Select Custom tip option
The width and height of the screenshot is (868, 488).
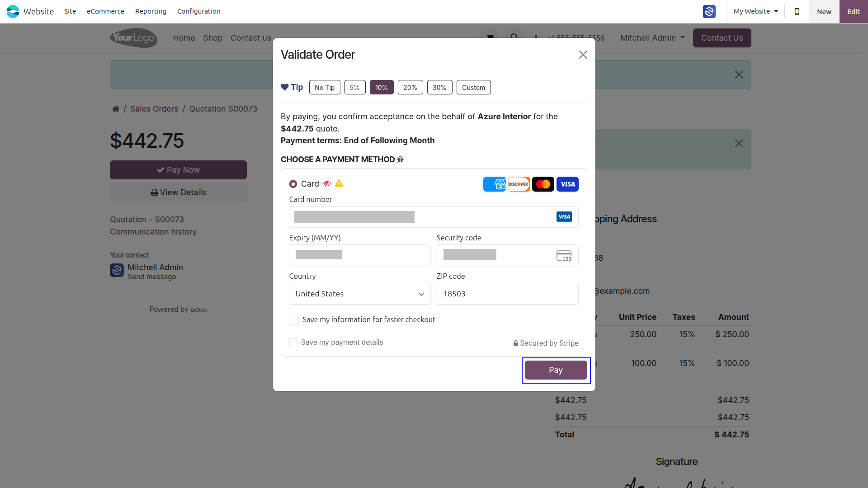474,87
